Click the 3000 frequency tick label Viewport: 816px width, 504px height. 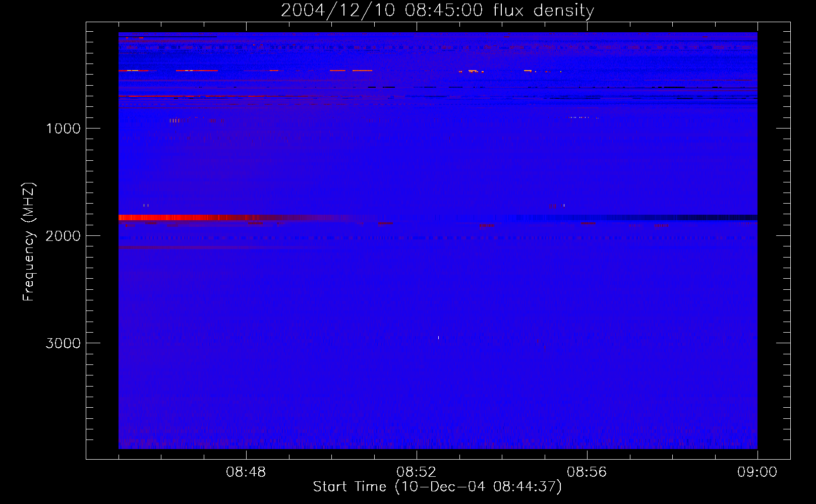tap(63, 343)
